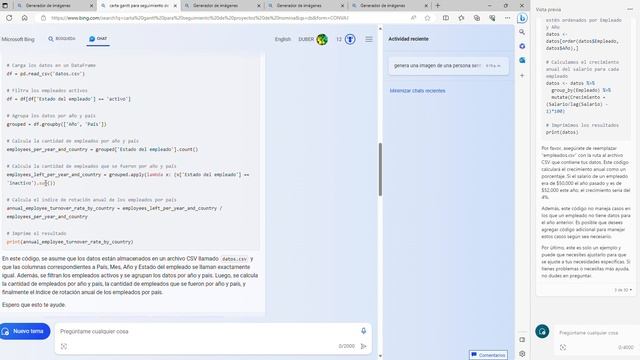Click the scroll down arrow of chat scrollbar
This screenshot has height=360, width=640.
coord(380,356)
